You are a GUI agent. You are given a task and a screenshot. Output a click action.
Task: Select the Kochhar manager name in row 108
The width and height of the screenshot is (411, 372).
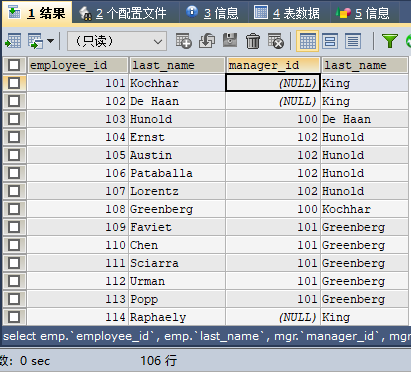point(365,209)
